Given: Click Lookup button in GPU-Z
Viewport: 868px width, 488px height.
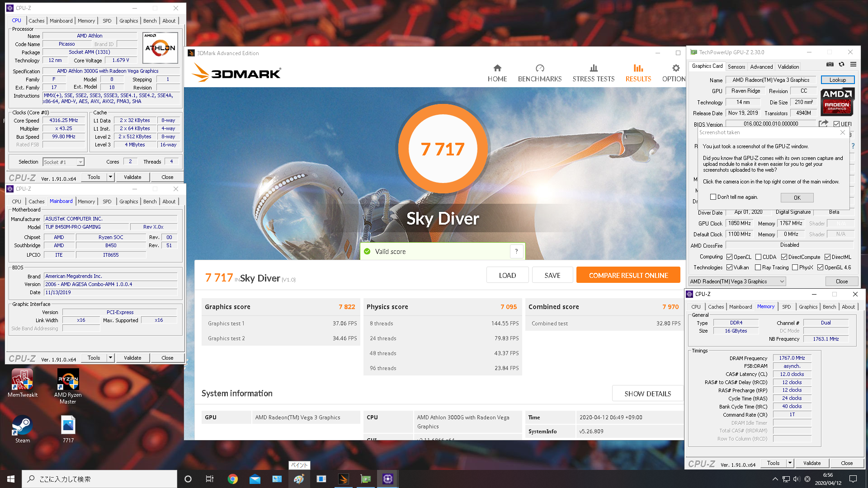Looking at the screenshot, I should point(838,80).
